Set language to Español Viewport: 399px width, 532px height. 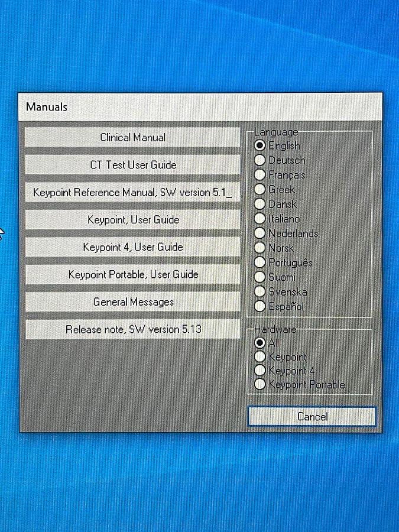click(259, 307)
